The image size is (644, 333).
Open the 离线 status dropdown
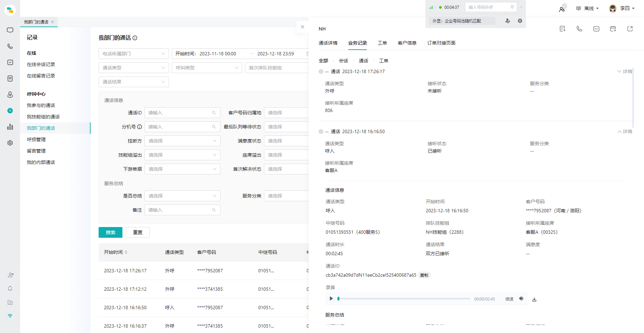587,8
